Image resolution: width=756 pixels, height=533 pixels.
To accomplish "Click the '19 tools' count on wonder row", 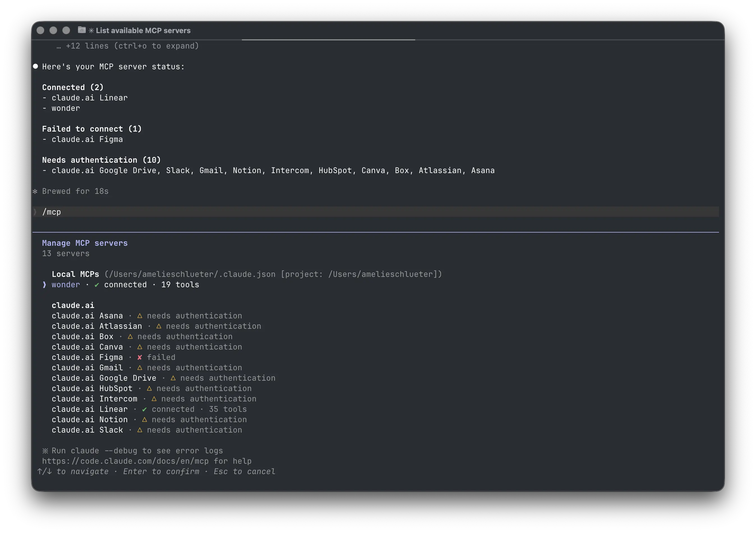I will (180, 285).
